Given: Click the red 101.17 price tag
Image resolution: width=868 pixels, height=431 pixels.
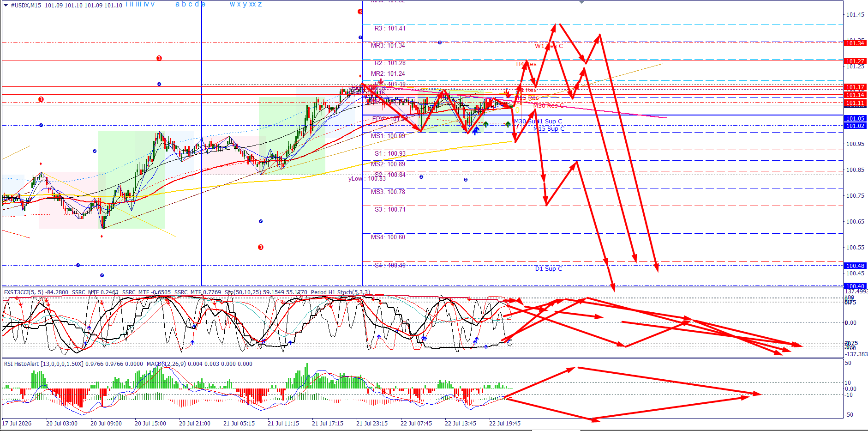Looking at the screenshot, I should (x=855, y=87).
